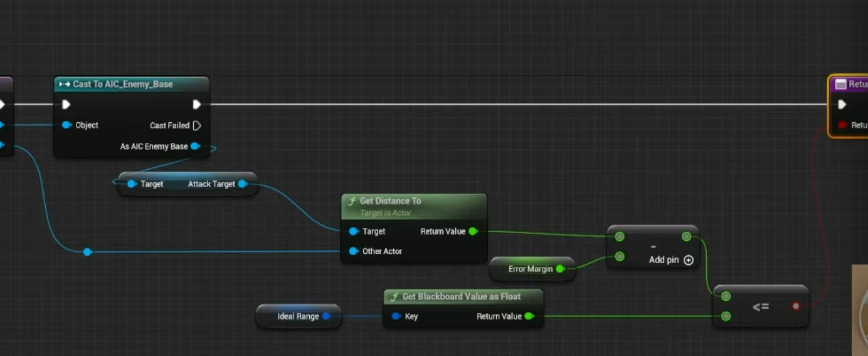Click the subtract node's output pin
The width and height of the screenshot is (868, 356).
pyautogui.click(x=686, y=236)
